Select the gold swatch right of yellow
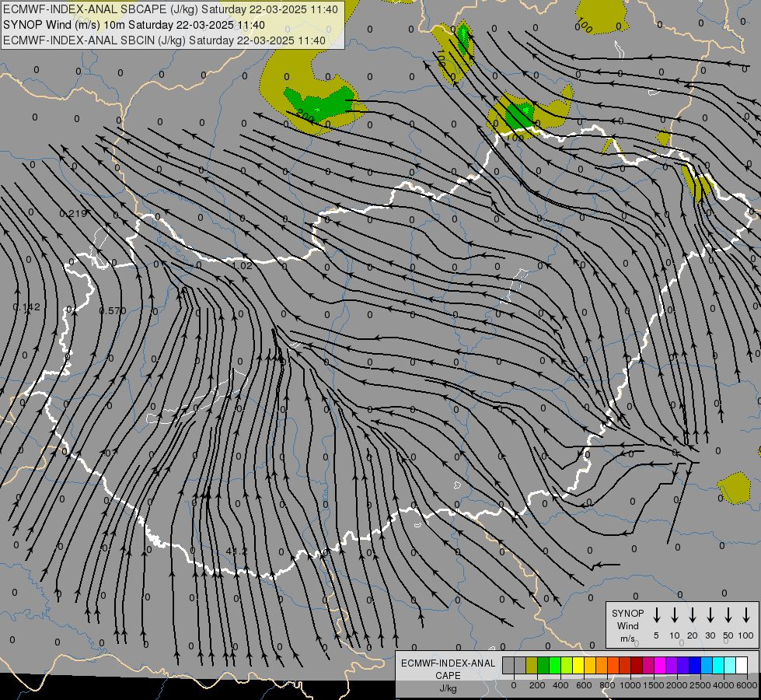This screenshot has height=700, width=761. 590,665
